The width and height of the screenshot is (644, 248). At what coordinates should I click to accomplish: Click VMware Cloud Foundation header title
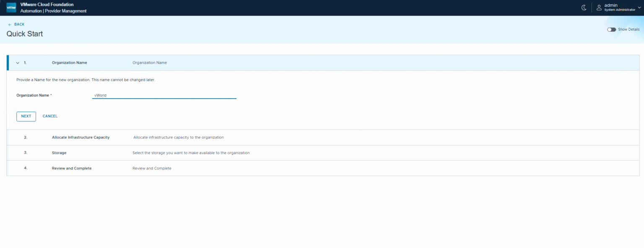pos(47,5)
